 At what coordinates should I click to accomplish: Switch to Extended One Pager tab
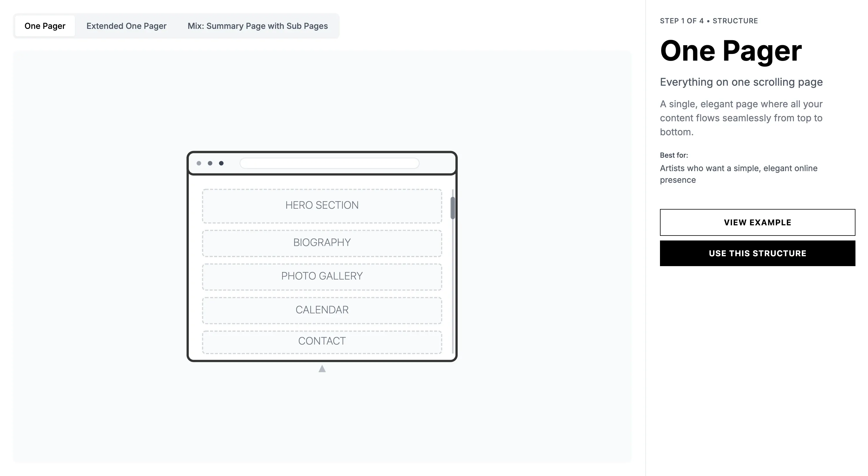click(126, 26)
